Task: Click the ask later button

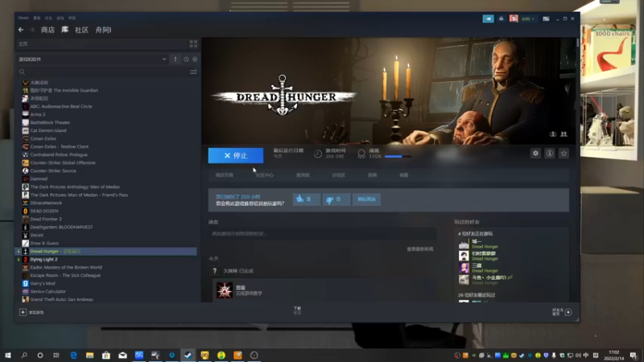Action: 366,200
